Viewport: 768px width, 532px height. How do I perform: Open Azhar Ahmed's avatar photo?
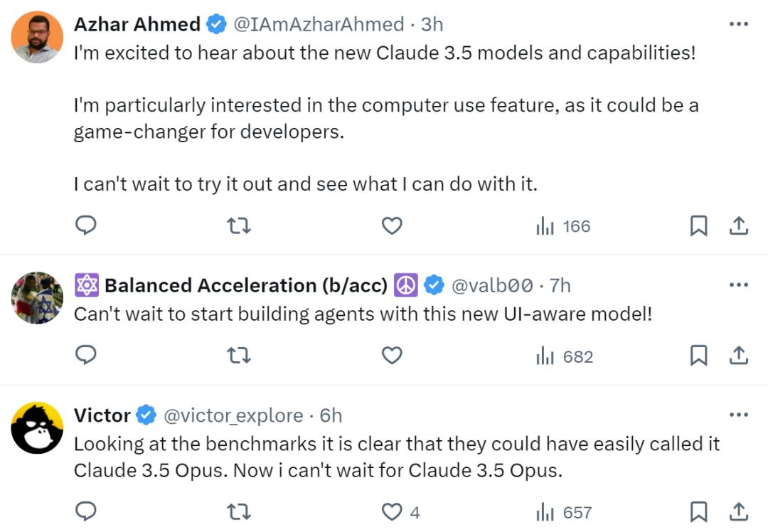tap(38, 37)
